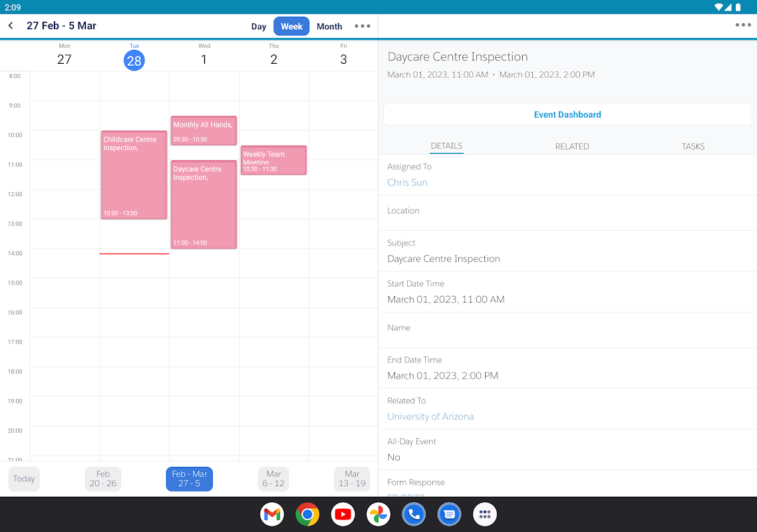Tap the 14:00 time label
The height and width of the screenshot is (532, 757).
coord(15,253)
